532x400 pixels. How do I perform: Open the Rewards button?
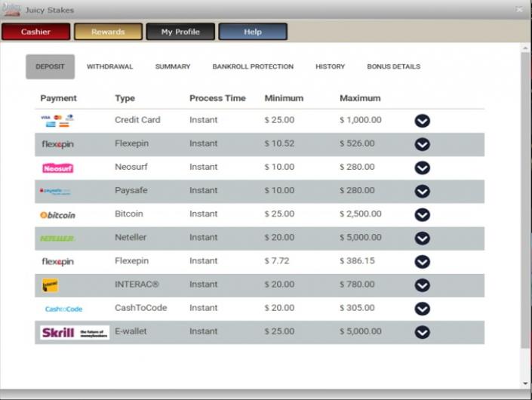click(108, 32)
